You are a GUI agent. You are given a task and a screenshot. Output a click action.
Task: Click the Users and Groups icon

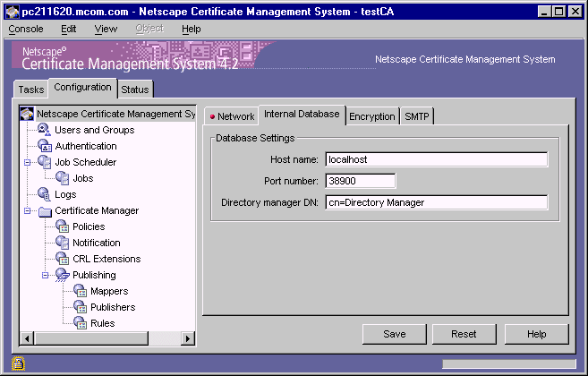[x=44, y=130]
